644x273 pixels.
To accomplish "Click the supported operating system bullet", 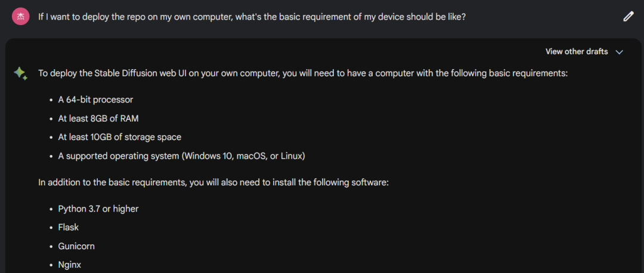I will pos(181,156).
